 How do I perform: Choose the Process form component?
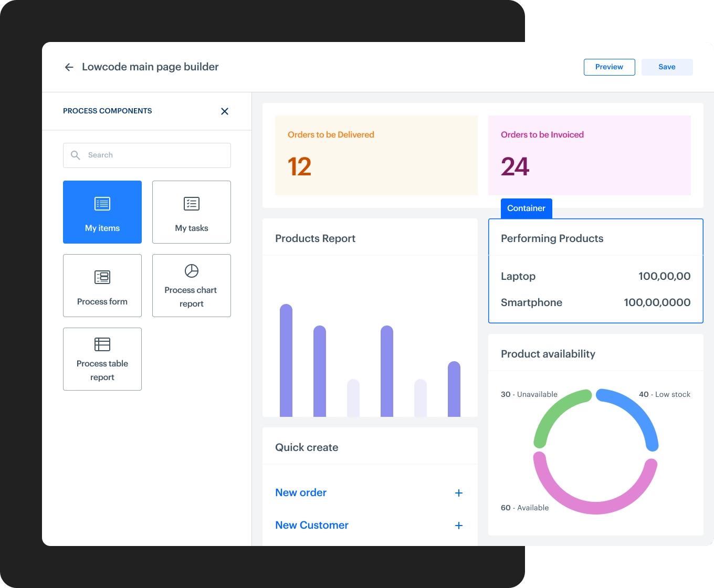(x=102, y=286)
